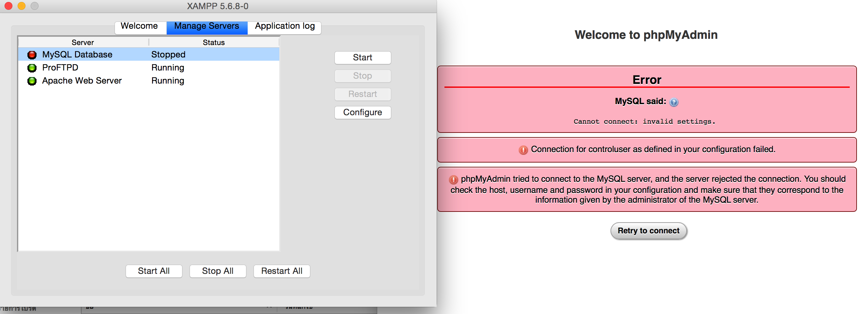Click Start All servers button
Screen dimensions: 868x314
tap(154, 271)
